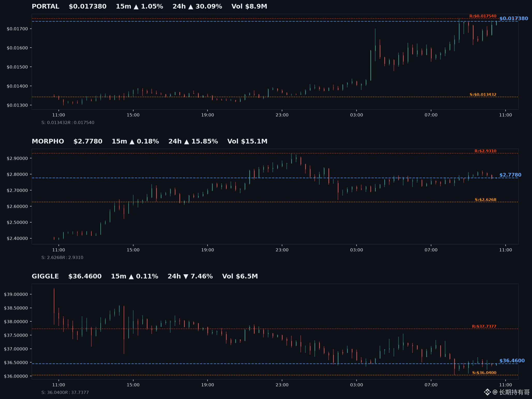Click PORTAL's 24h ▲ 30.09% change
532x399 pixels.
click(197, 6)
